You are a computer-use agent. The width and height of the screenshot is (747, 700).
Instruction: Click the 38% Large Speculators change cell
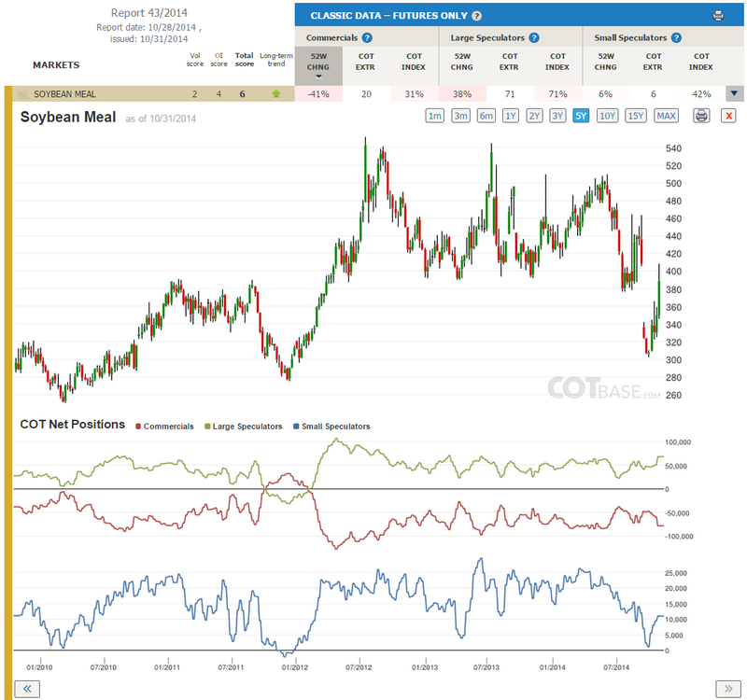pos(462,94)
